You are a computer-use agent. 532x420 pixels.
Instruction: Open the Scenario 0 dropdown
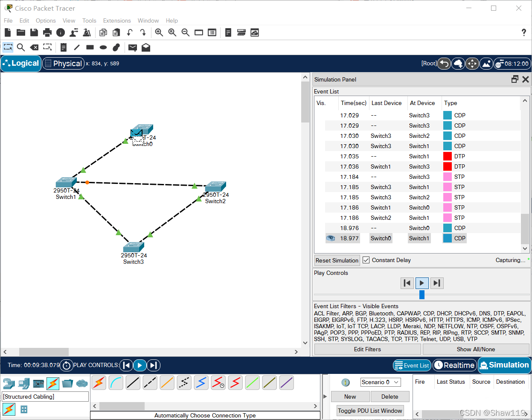(x=381, y=382)
